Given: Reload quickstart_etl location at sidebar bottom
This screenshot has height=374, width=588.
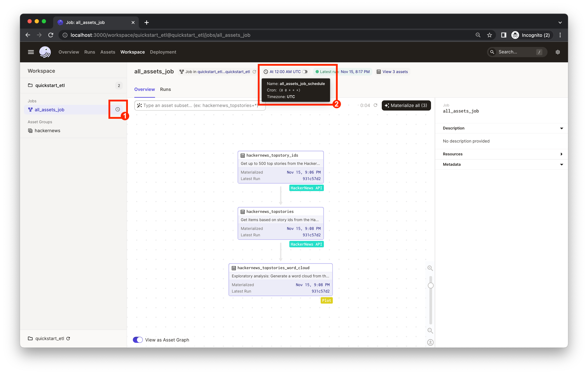Looking at the screenshot, I should tap(68, 339).
